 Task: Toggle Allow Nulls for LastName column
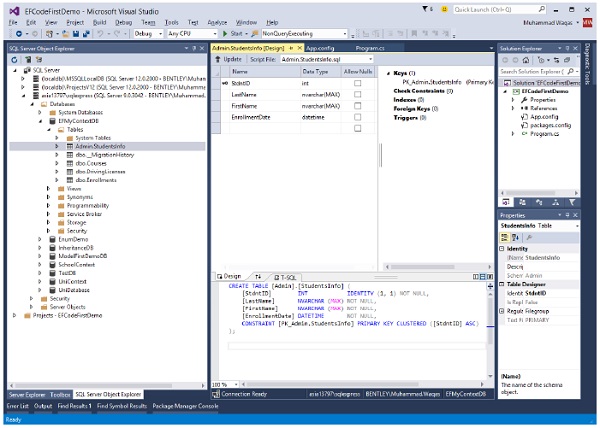(356, 96)
